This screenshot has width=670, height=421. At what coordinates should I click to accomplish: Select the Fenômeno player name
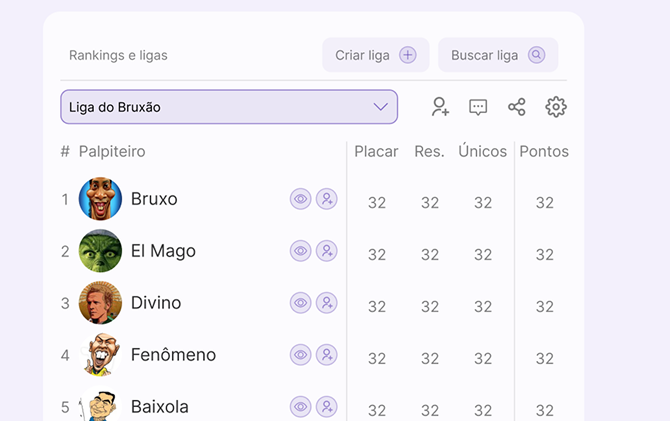click(173, 355)
